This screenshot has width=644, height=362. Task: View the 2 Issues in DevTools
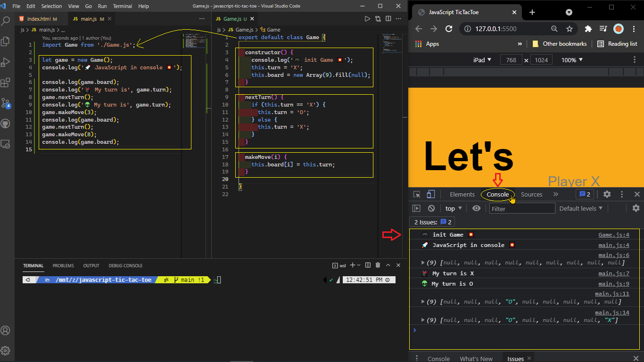point(431,222)
